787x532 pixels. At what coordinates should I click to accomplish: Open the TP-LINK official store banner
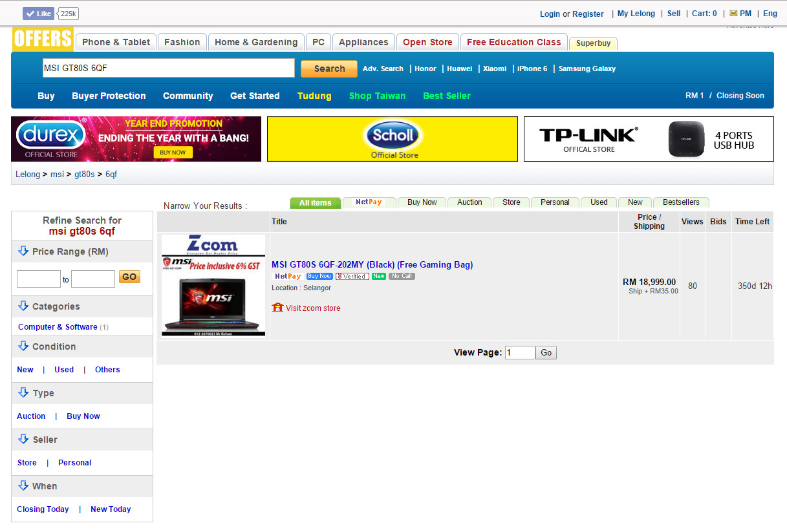tap(649, 139)
